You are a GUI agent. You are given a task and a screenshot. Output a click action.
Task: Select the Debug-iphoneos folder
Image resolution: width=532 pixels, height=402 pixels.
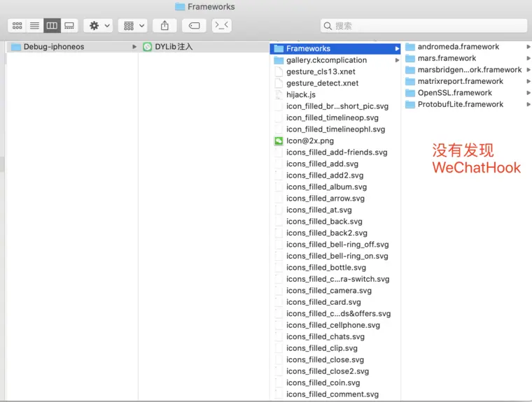pos(72,47)
